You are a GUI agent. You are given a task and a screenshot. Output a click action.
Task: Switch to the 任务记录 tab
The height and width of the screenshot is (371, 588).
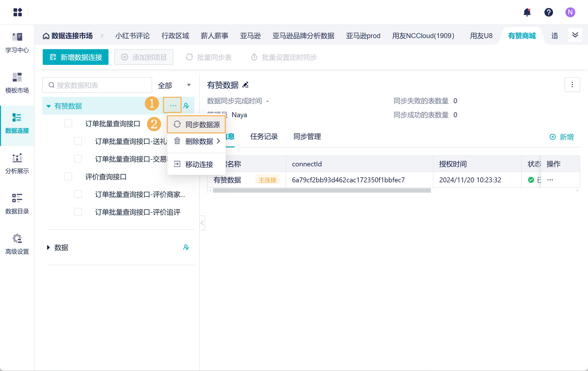coord(264,136)
